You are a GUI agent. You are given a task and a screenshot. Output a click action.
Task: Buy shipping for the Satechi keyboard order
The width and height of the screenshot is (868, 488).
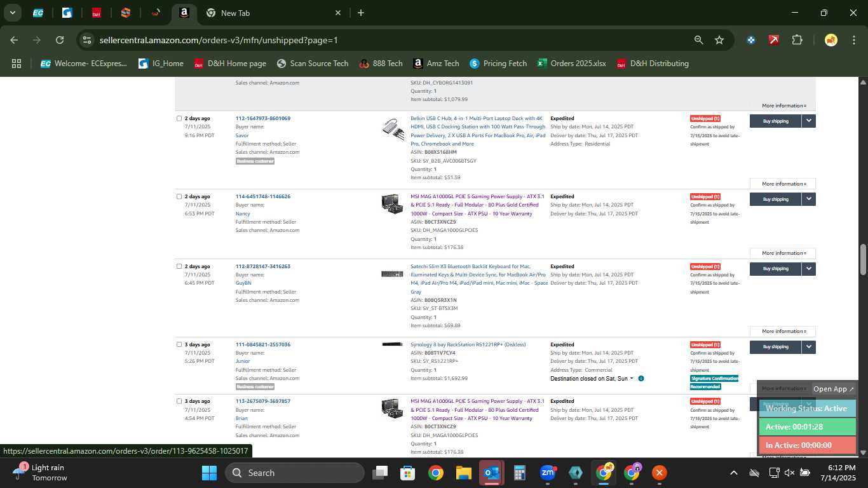(x=775, y=269)
